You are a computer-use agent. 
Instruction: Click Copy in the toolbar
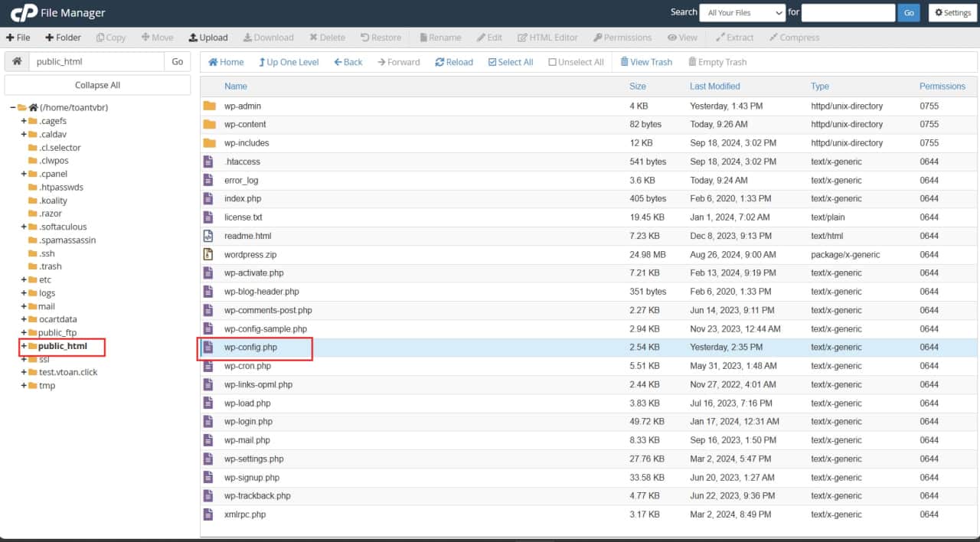click(x=111, y=38)
